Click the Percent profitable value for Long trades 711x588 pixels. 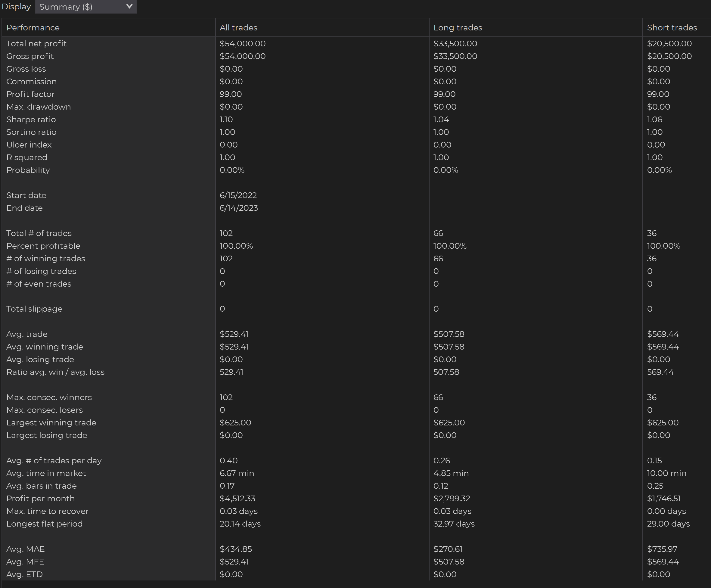tap(450, 246)
